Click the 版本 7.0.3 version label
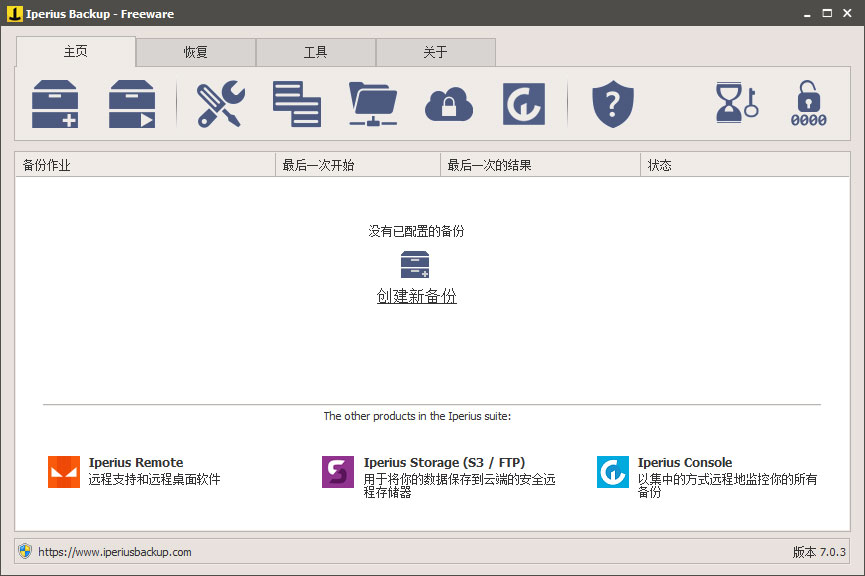The height and width of the screenshot is (576, 865). click(819, 552)
